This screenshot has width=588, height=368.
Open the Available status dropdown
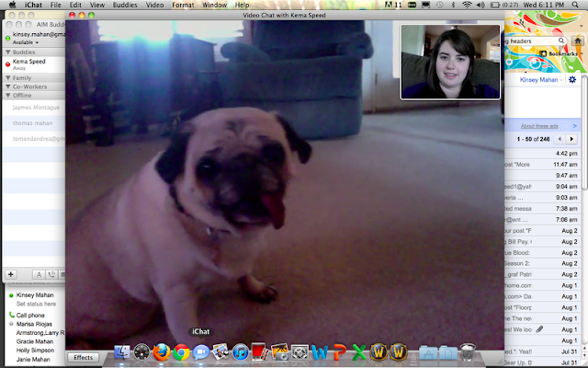pyautogui.click(x=26, y=42)
